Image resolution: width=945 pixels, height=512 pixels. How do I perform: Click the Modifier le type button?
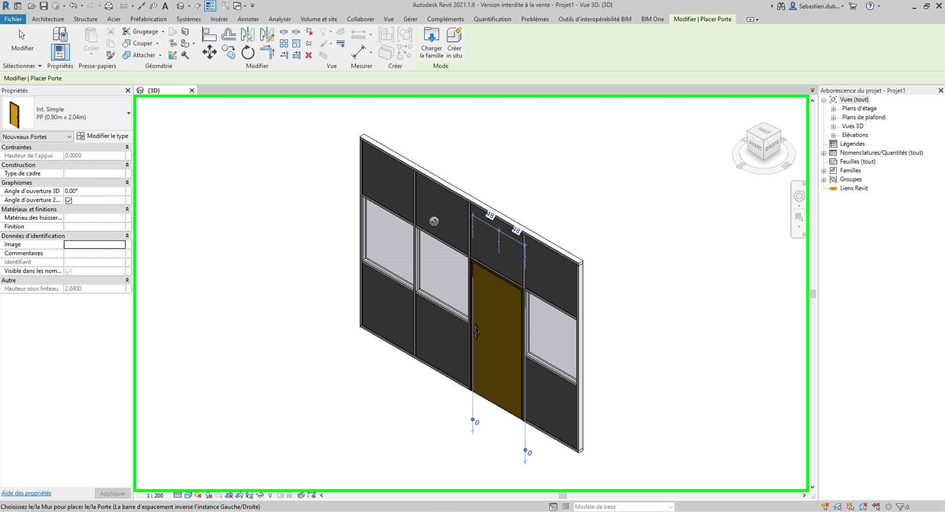click(x=103, y=136)
